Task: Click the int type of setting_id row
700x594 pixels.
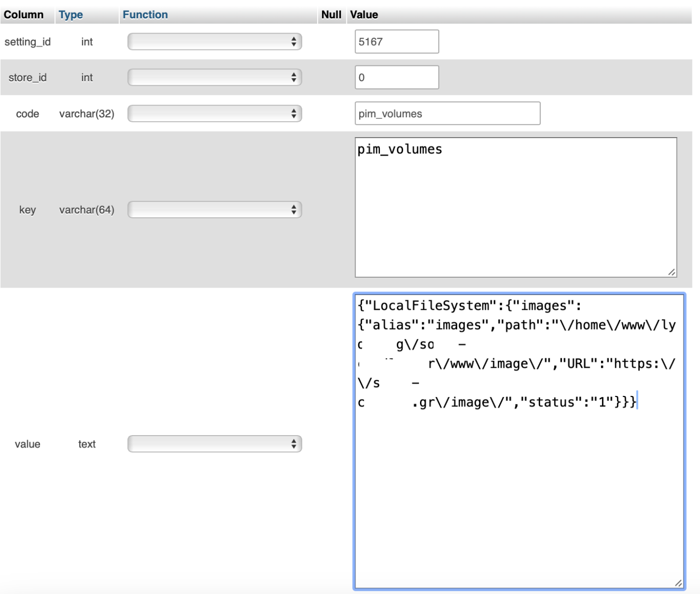Action: pos(87,42)
